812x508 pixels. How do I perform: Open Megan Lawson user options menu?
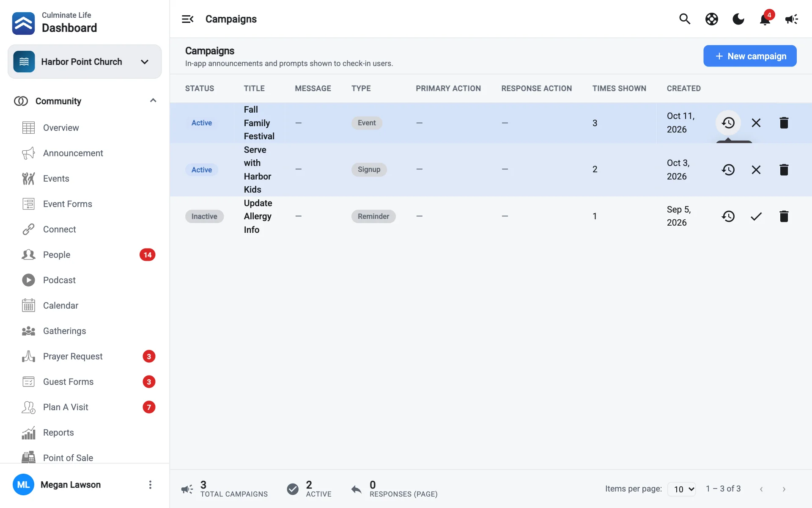pos(150,485)
